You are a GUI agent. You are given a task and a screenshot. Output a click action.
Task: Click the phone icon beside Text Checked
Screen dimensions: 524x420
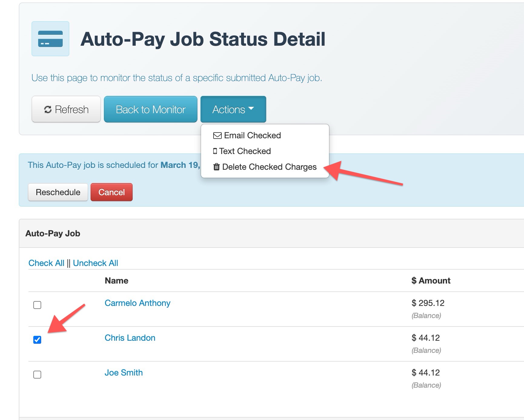tap(215, 151)
